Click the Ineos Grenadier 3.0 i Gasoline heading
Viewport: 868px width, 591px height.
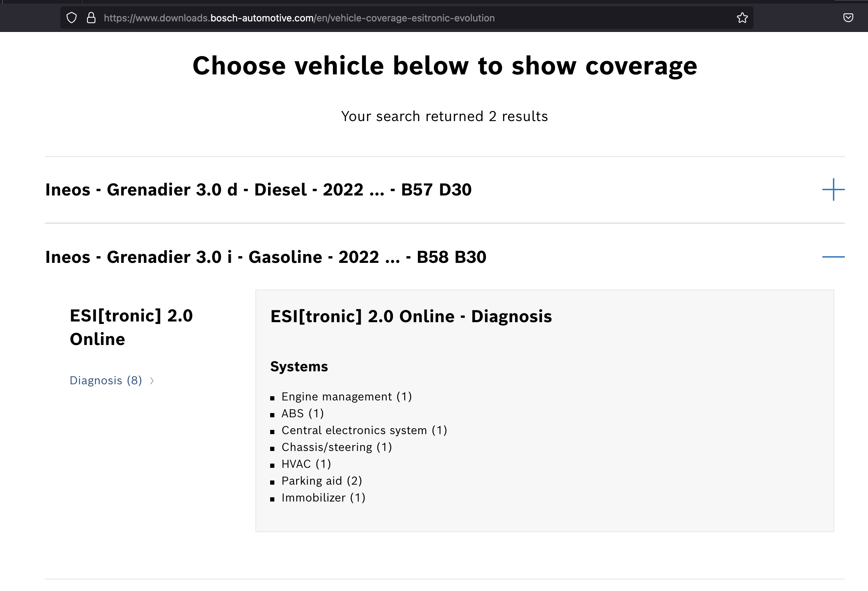266,257
